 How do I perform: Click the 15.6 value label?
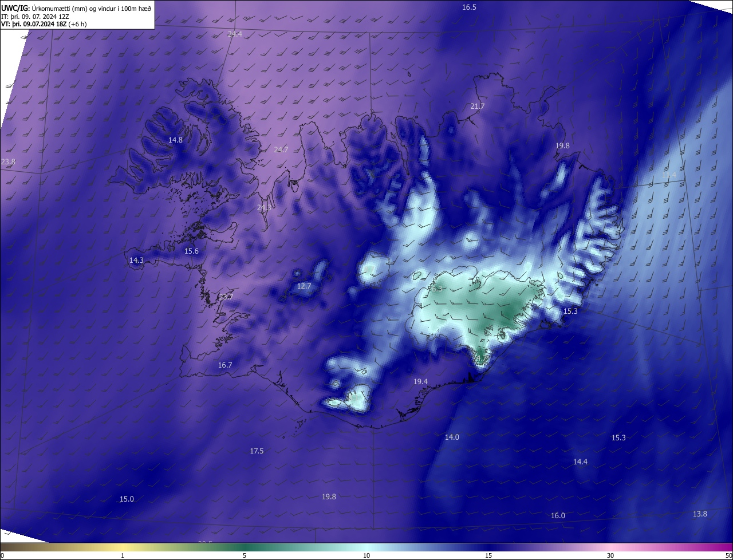[x=191, y=251]
